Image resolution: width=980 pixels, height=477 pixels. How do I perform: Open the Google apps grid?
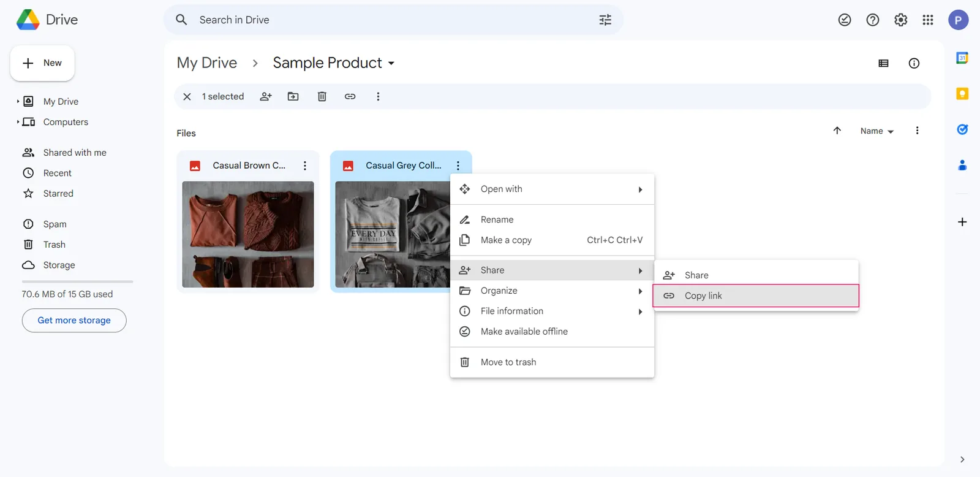(x=928, y=20)
